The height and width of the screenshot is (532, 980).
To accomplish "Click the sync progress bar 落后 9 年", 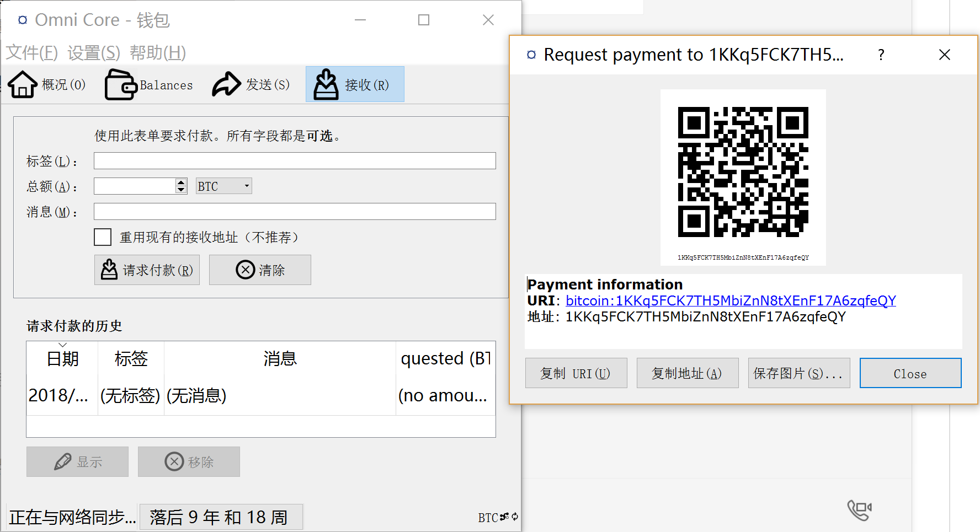I will point(221,517).
